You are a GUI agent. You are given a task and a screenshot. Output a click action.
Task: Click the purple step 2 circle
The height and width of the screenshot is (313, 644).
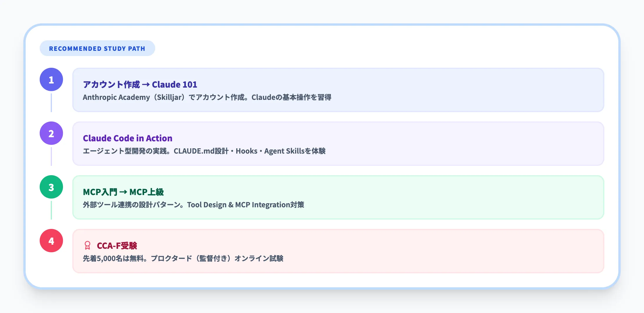(x=51, y=133)
